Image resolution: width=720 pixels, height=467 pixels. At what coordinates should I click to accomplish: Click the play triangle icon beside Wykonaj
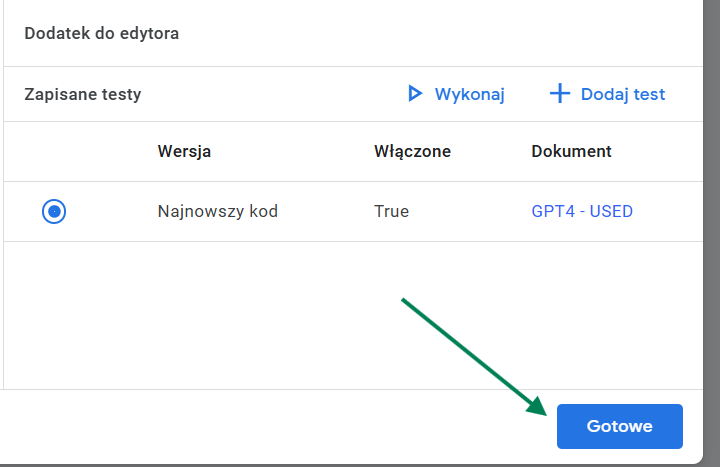415,94
